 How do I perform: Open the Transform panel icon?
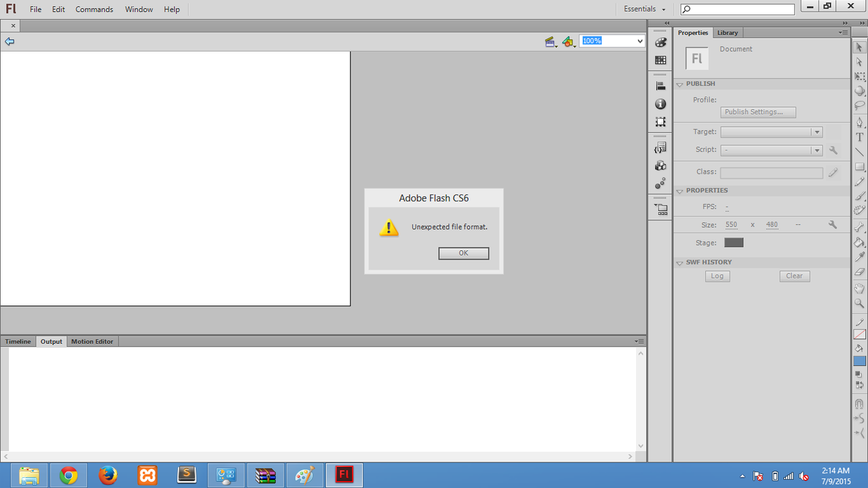(660, 122)
